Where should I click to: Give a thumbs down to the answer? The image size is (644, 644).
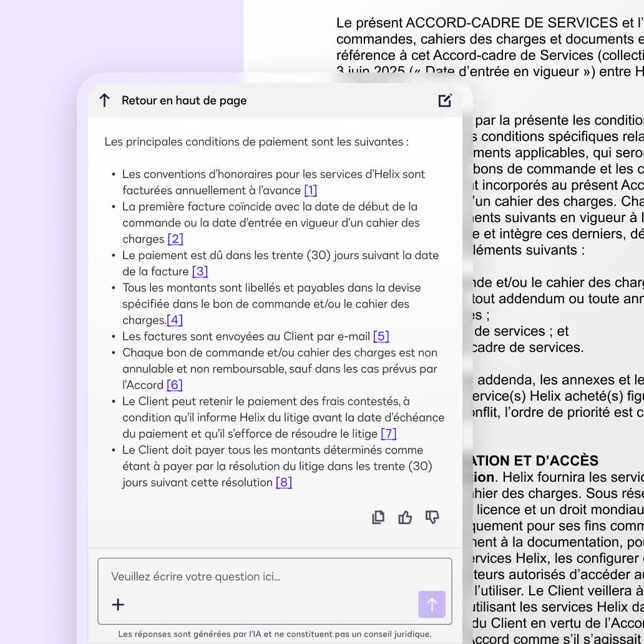pyautogui.click(x=432, y=517)
